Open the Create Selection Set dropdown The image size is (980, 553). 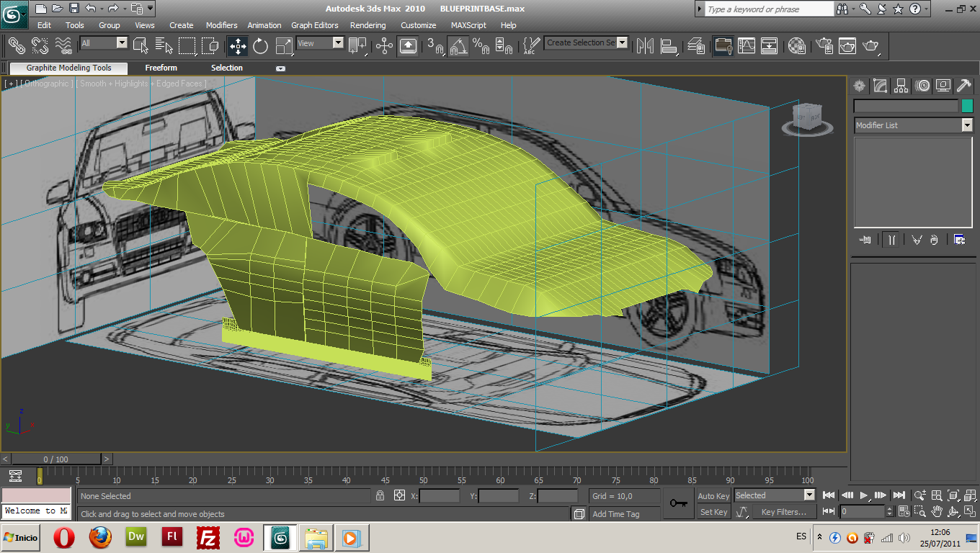tap(622, 43)
